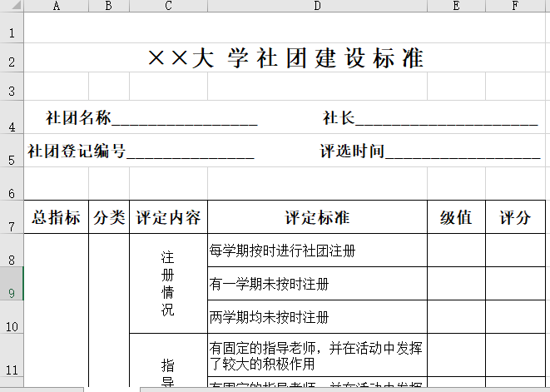Click the Select All corner box

point(12,7)
